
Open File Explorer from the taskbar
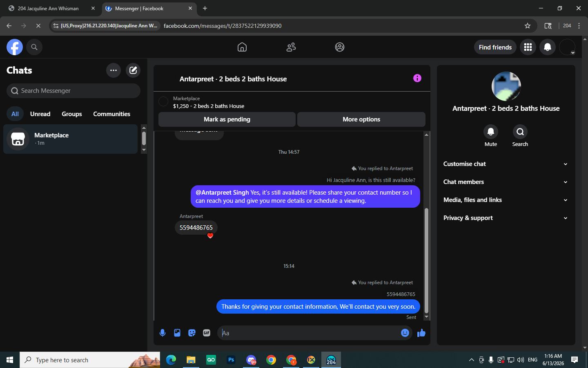(191, 360)
